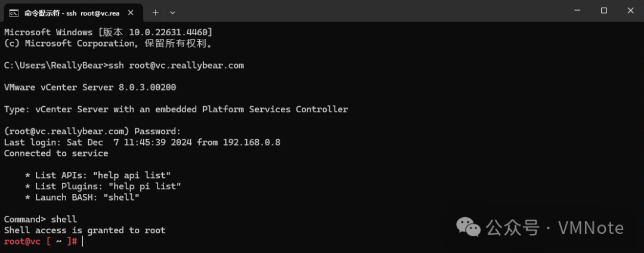Click the VMNote watermark text

coord(590,228)
